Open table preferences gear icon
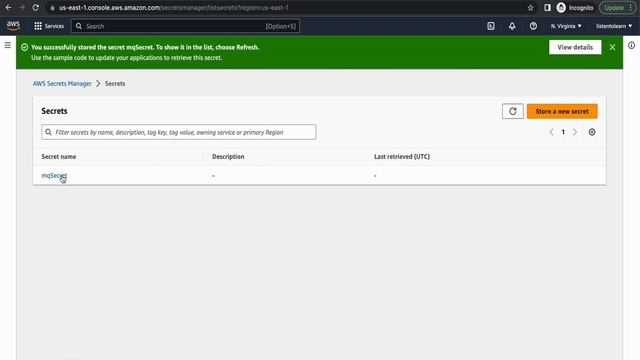 (x=592, y=132)
